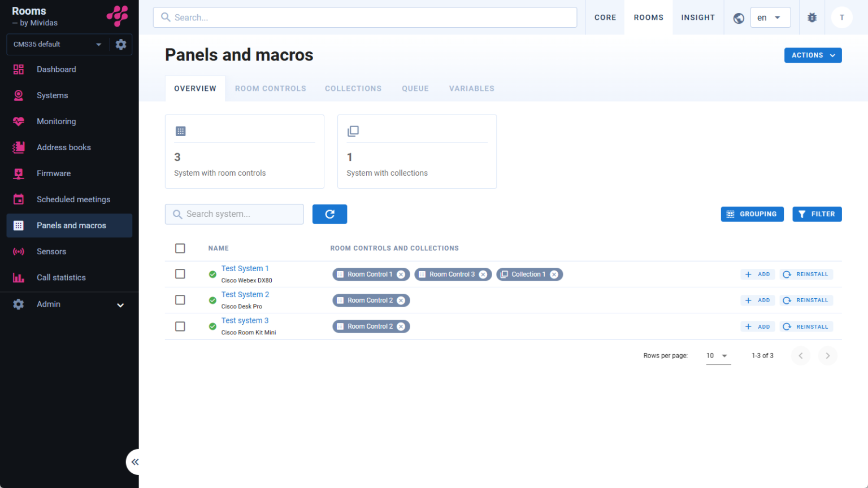This screenshot has height=488, width=868.
Task: Open the System with collections card
Action: [417, 151]
